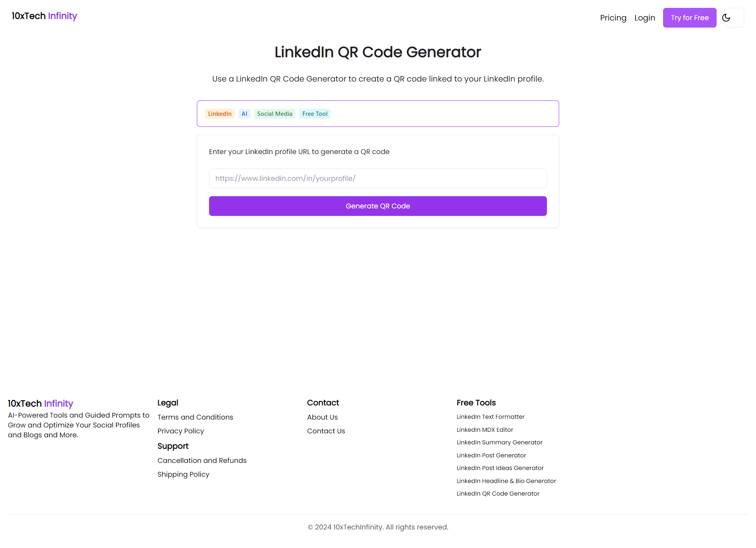Open the Pricing page
This screenshot has width=756, height=548.
tap(613, 18)
